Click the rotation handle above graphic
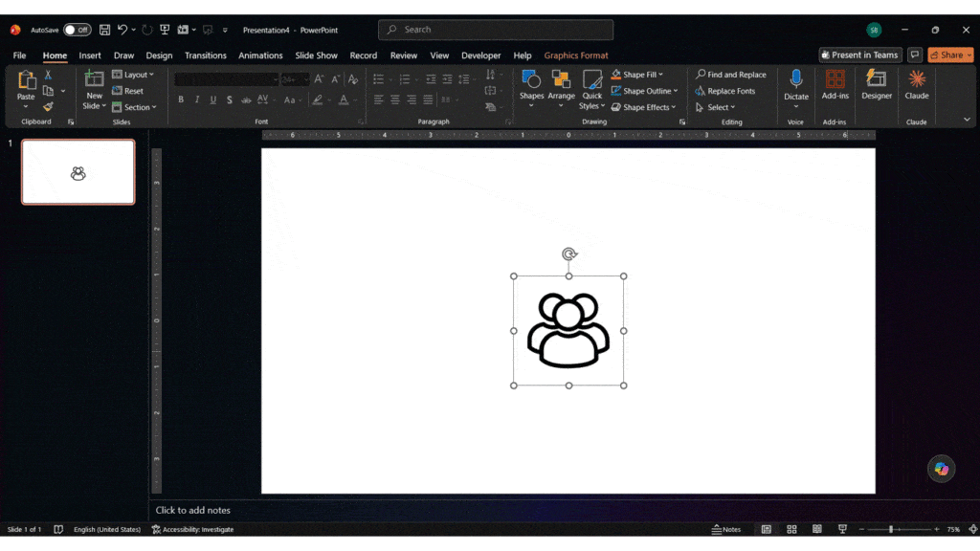 click(568, 253)
